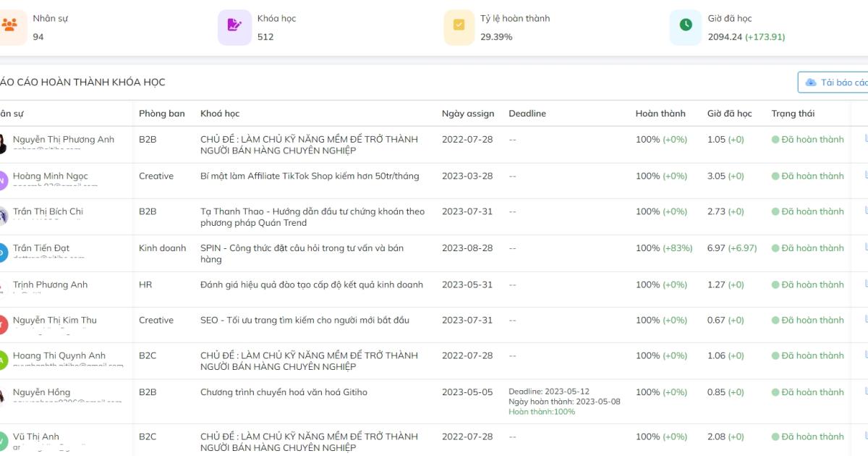Click Hoang Thi Quynh Anh's green avatar
The image size is (868, 456).
point(3,360)
